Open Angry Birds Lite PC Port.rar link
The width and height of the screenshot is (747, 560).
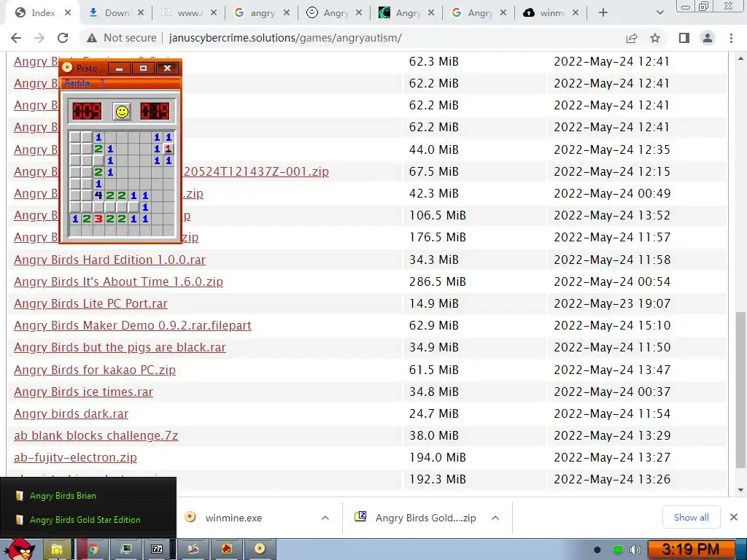90,304
